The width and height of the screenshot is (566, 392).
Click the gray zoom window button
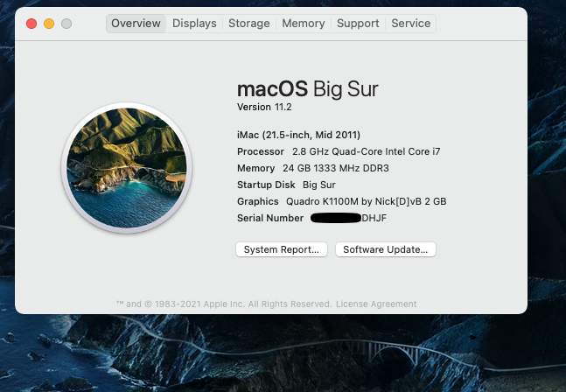point(66,24)
